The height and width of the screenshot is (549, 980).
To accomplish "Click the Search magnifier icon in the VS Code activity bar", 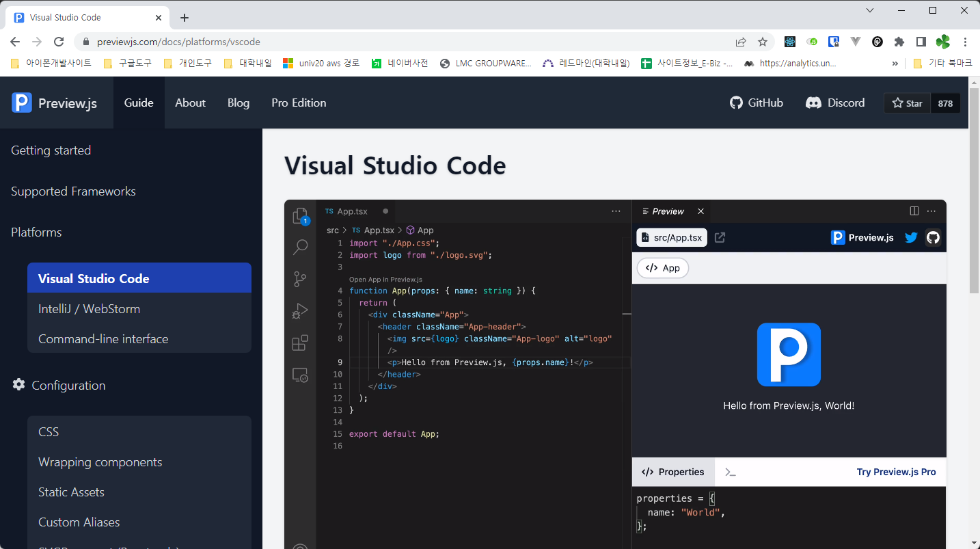I will [300, 247].
